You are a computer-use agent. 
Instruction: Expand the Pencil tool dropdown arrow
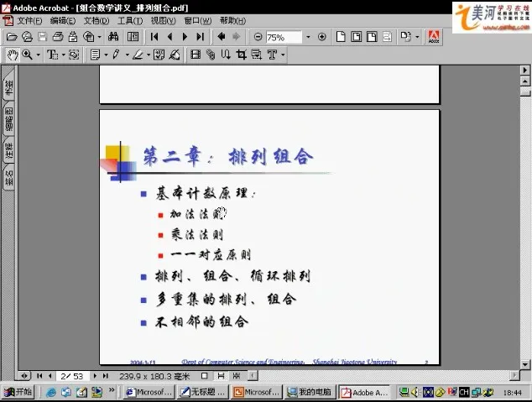click(x=128, y=55)
